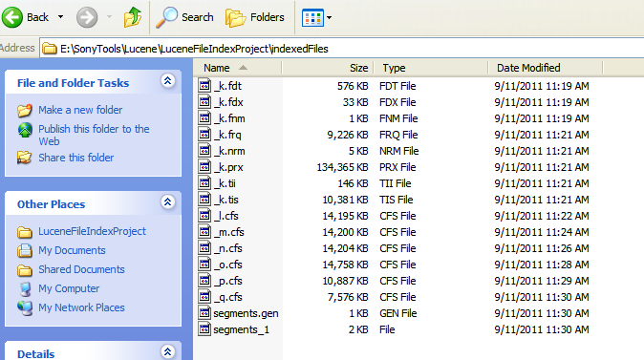Open LuceneFileIndexProject in Other Places

coord(92,231)
